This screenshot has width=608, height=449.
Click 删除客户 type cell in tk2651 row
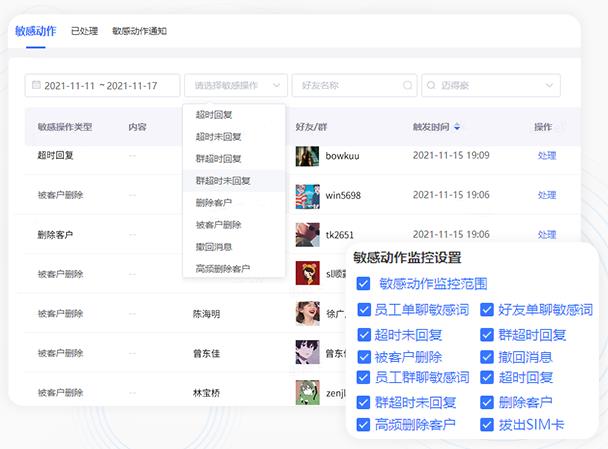55,235
